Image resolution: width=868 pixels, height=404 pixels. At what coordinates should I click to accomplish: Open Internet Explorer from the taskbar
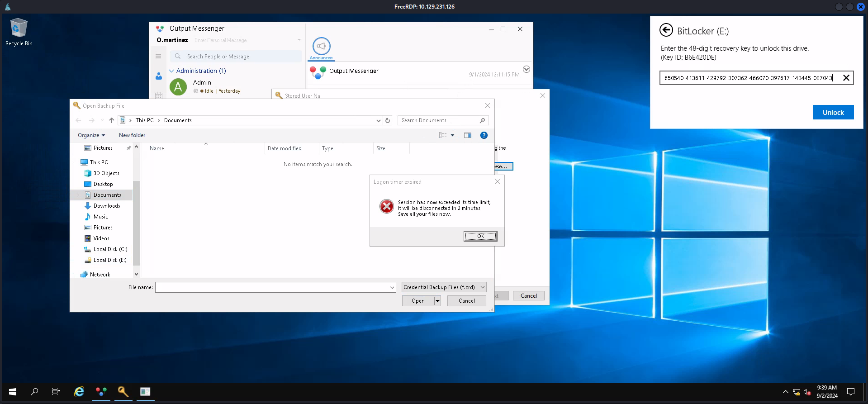[x=79, y=392]
